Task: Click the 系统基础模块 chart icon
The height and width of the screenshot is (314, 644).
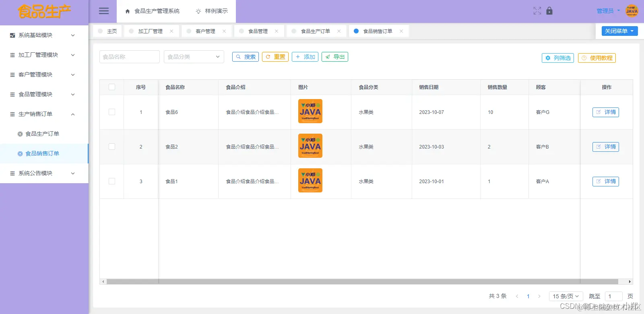Action: (12, 35)
